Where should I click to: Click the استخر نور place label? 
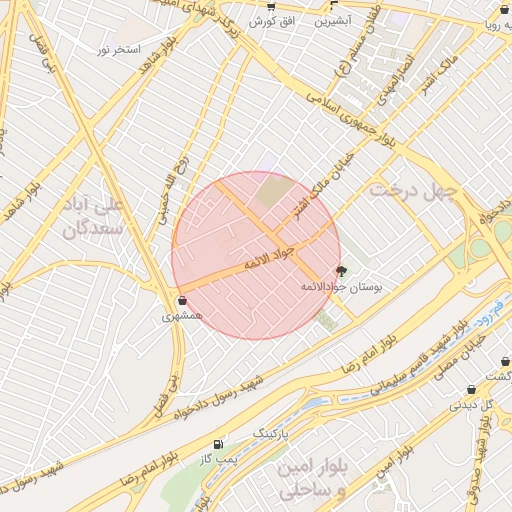pyautogui.click(x=119, y=50)
